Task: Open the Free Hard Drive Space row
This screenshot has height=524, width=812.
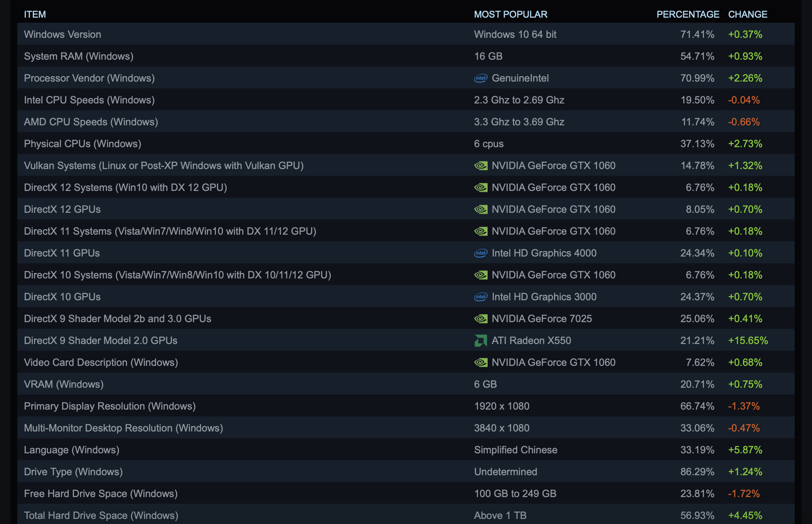Action: click(x=101, y=494)
